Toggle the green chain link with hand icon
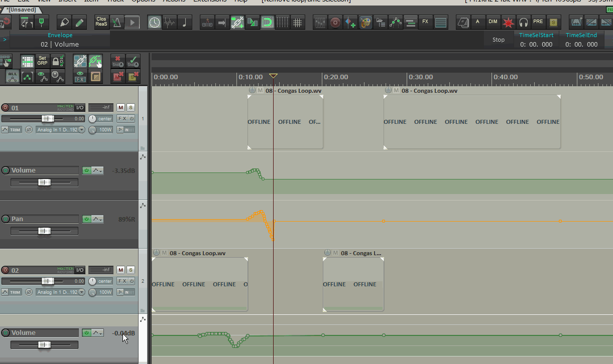This screenshot has height=364, width=613. (x=95, y=61)
